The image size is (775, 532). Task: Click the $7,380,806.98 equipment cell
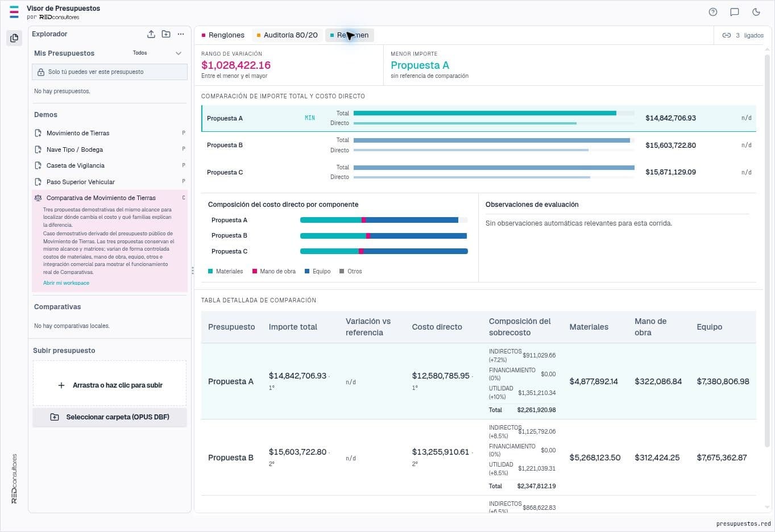click(x=723, y=381)
